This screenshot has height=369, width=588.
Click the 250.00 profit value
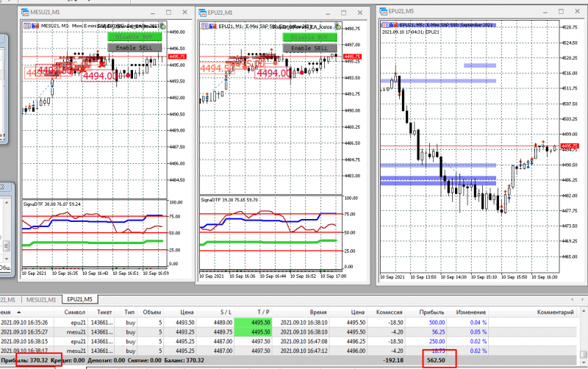coord(437,341)
